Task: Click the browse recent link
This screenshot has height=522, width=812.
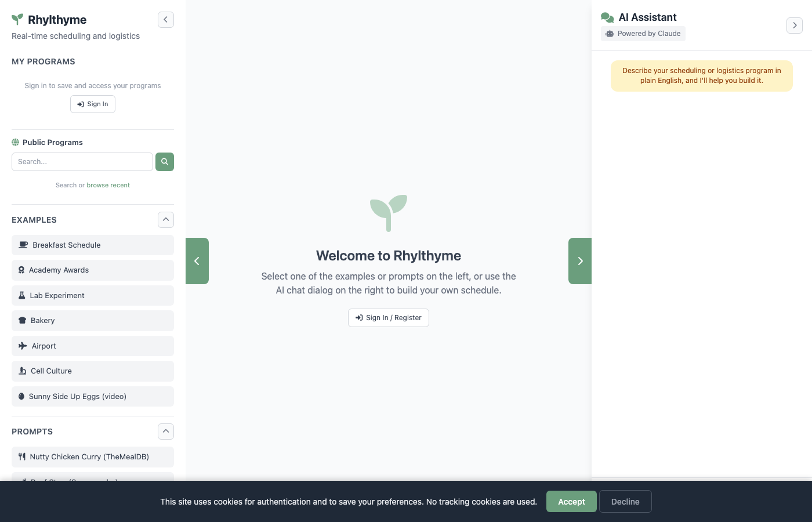Action: pos(108,184)
